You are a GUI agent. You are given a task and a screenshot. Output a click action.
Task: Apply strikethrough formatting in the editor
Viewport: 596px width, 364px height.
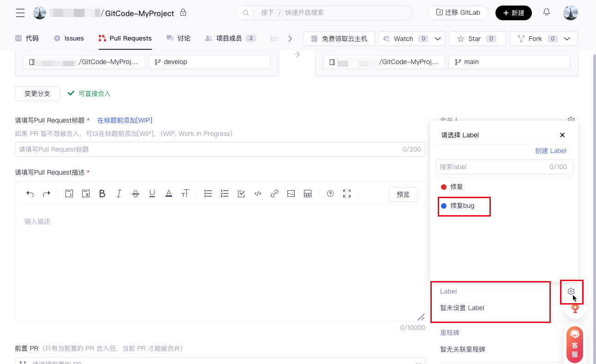[136, 194]
